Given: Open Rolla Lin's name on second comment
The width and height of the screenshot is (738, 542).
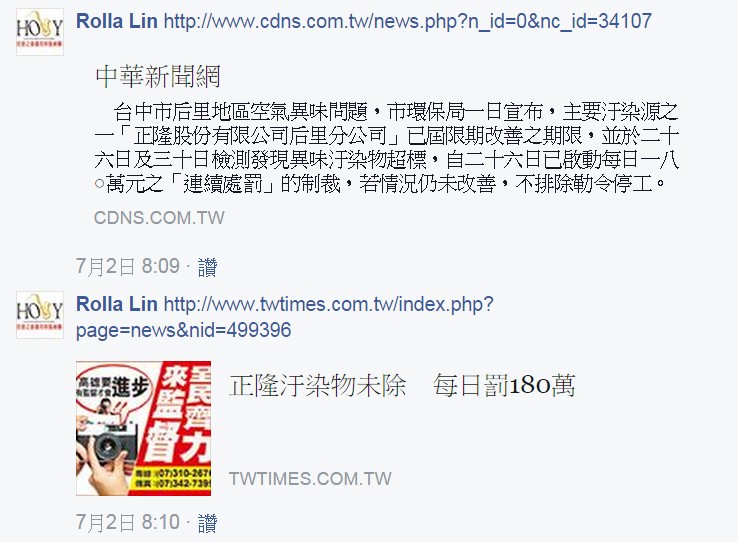Looking at the screenshot, I should click(117, 304).
